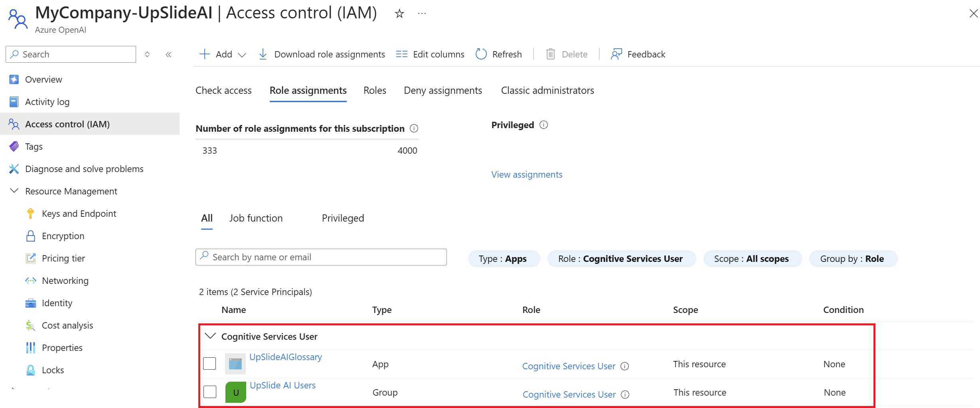Click Edit columns
The height and width of the screenshot is (408, 980).
430,54
